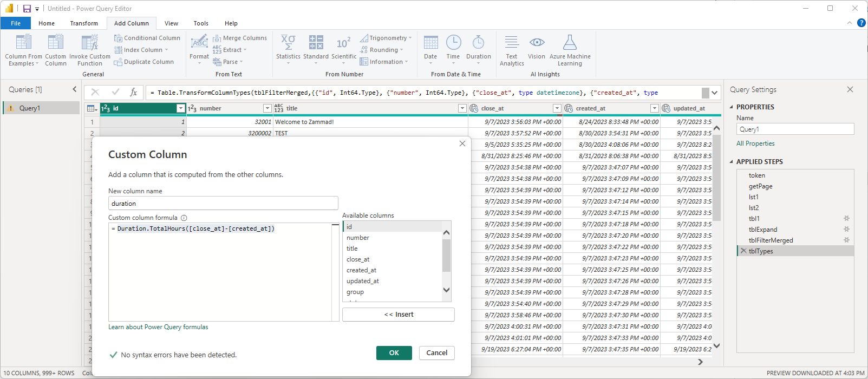The height and width of the screenshot is (379, 868).
Task: Delete the tblTypes step with X icon
Action: [743, 251]
